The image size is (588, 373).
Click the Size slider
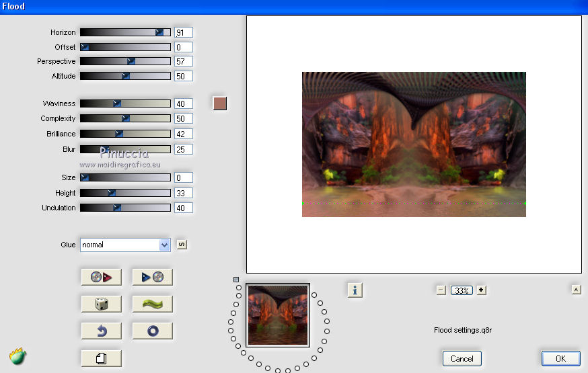point(125,177)
